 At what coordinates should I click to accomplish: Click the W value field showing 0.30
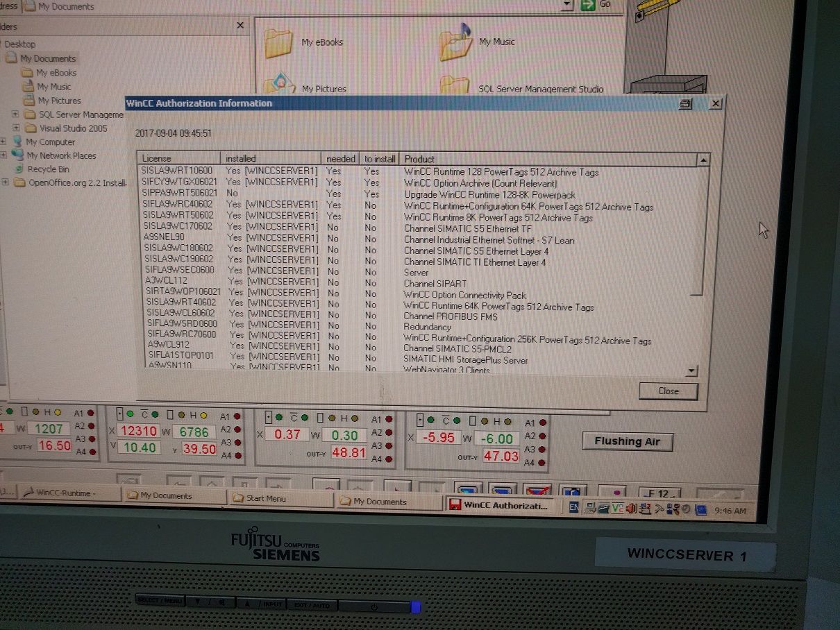[344, 436]
